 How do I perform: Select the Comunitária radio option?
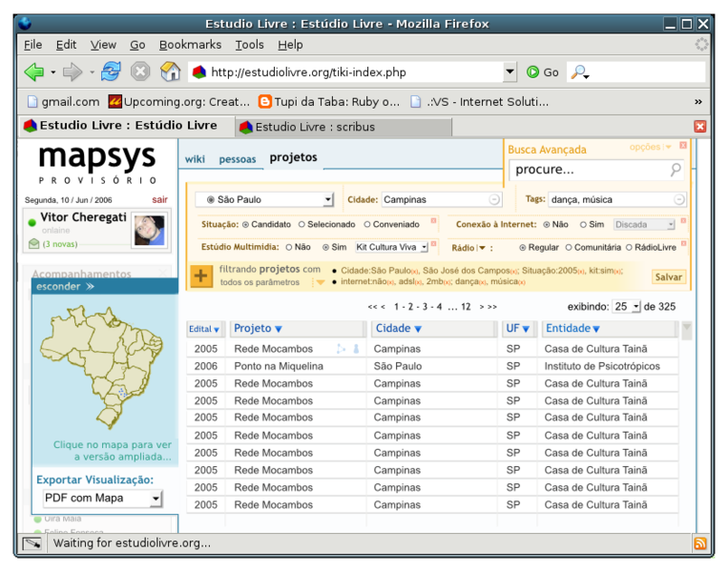569,248
